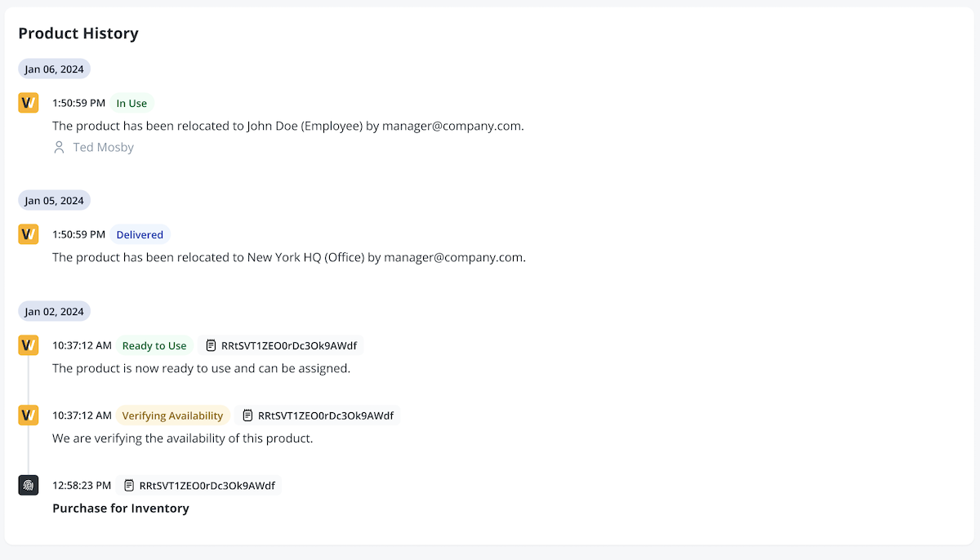Click the W icon on the Ready to Use entry

click(28, 345)
